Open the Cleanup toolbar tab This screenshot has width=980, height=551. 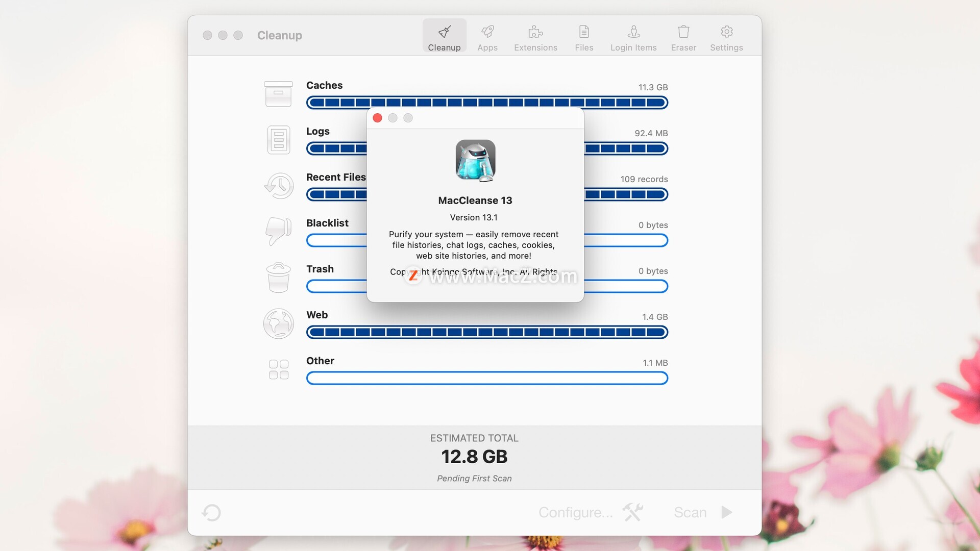click(444, 36)
